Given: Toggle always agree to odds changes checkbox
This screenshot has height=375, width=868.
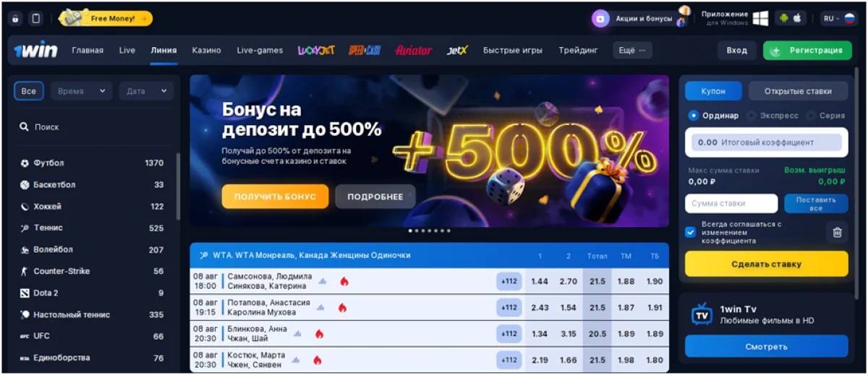Looking at the screenshot, I should click(691, 232).
